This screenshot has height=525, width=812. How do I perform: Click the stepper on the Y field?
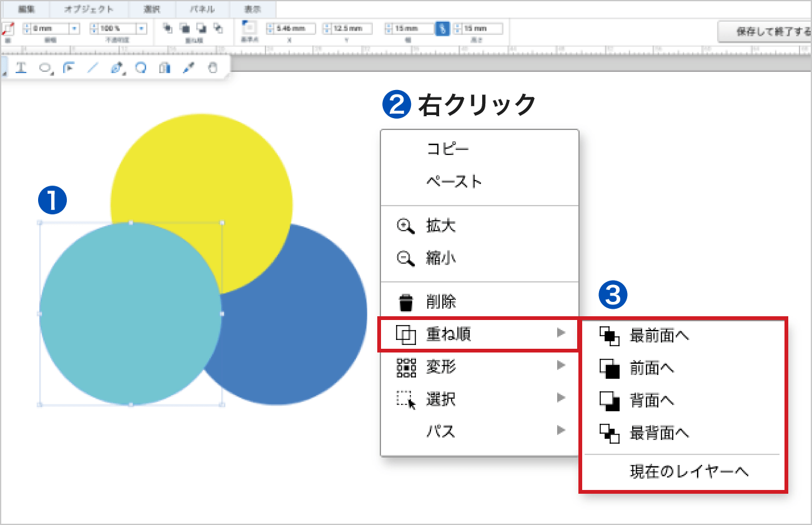[x=327, y=29]
